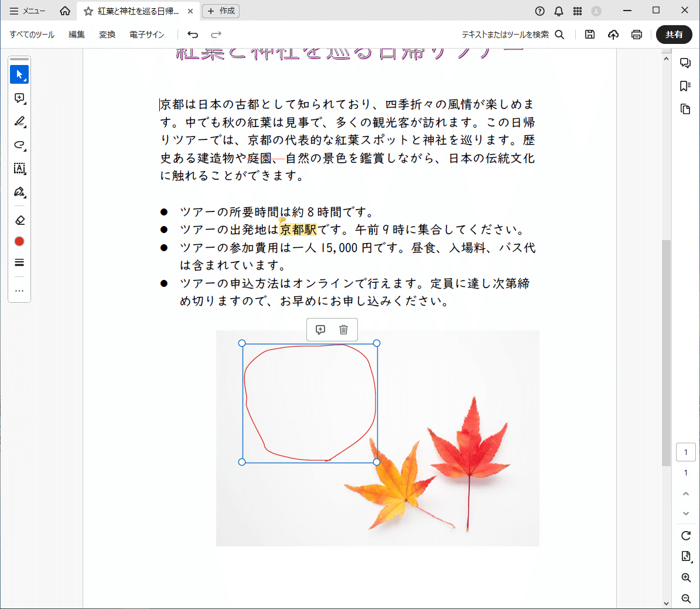This screenshot has width=700, height=609.
Task: Go to the home screen
Action: point(65,11)
